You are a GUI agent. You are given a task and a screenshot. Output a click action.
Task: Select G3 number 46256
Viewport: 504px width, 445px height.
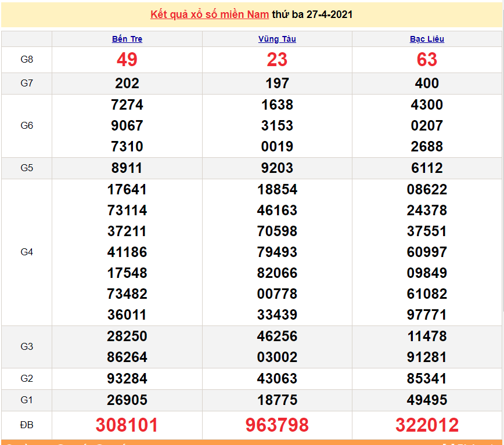pyautogui.click(x=277, y=336)
